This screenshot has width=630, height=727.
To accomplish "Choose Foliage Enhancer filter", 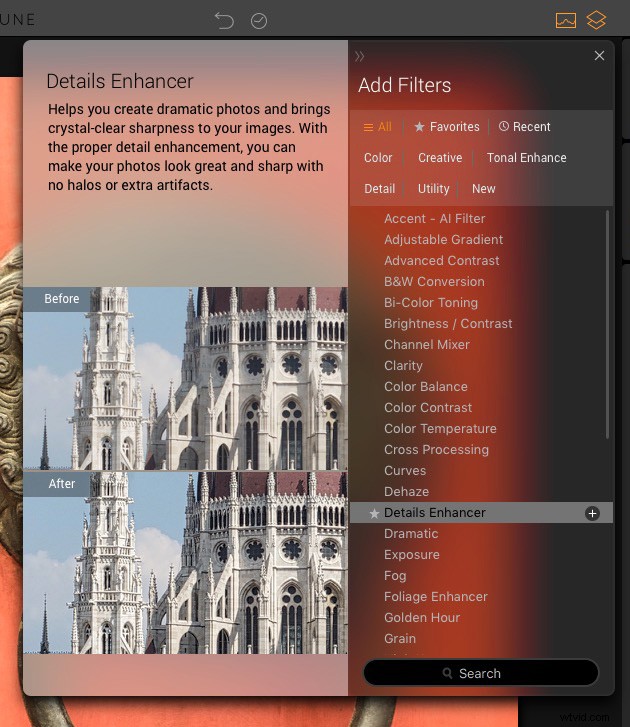I will pyautogui.click(x=436, y=597).
